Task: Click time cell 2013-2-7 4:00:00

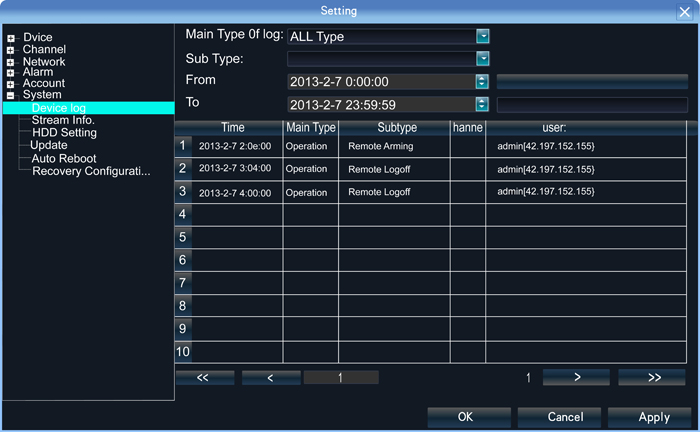Action: pyautogui.click(x=235, y=193)
